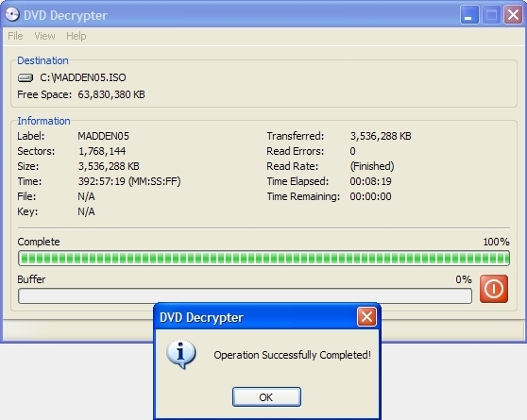Click the File N/A value
The height and width of the screenshot is (420, 527).
[x=86, y=196]
